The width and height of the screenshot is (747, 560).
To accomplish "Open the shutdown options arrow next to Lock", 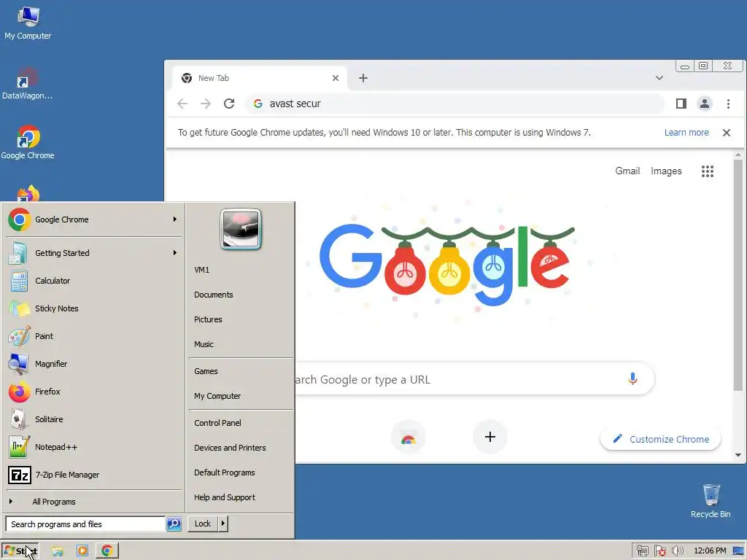I will click(x=223, y=524).
